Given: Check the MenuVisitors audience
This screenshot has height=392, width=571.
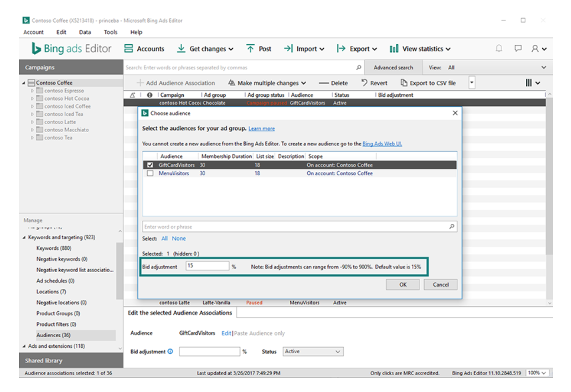Looking at the screenshot, I should pos(151,173).
